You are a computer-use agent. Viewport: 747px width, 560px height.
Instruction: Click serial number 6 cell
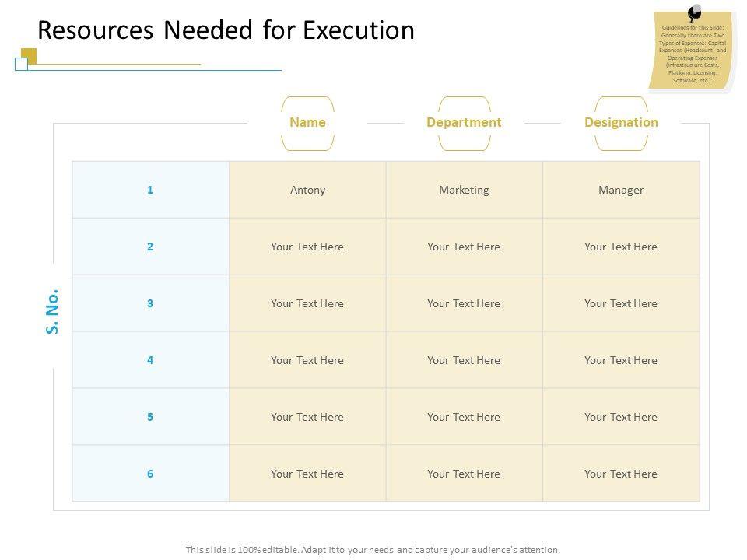150,474
